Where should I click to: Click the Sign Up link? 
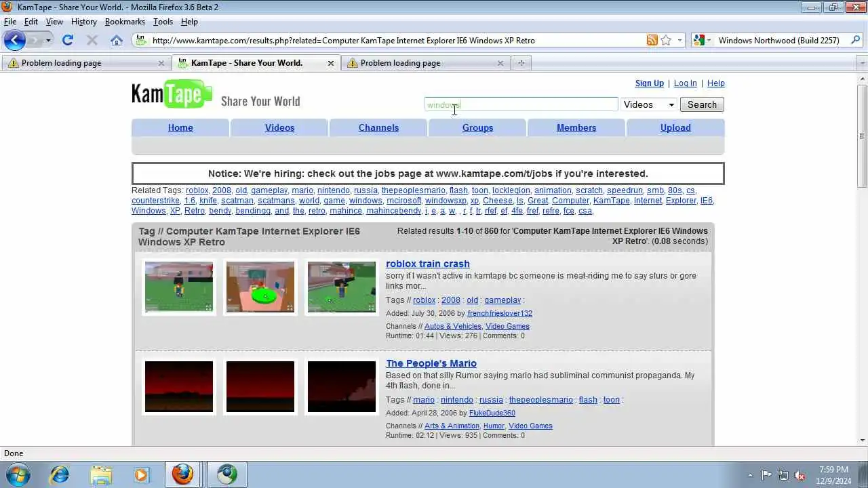pos(649,83)
